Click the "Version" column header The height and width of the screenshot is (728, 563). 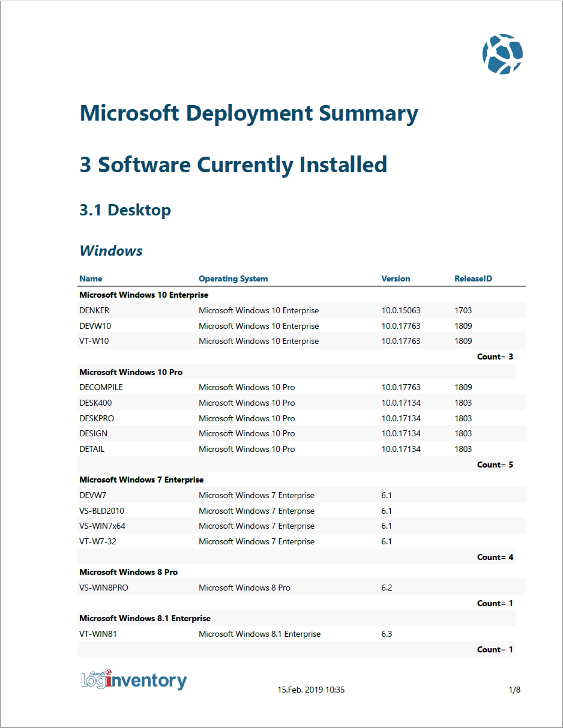pyautogui.click(x=396, y=278)
